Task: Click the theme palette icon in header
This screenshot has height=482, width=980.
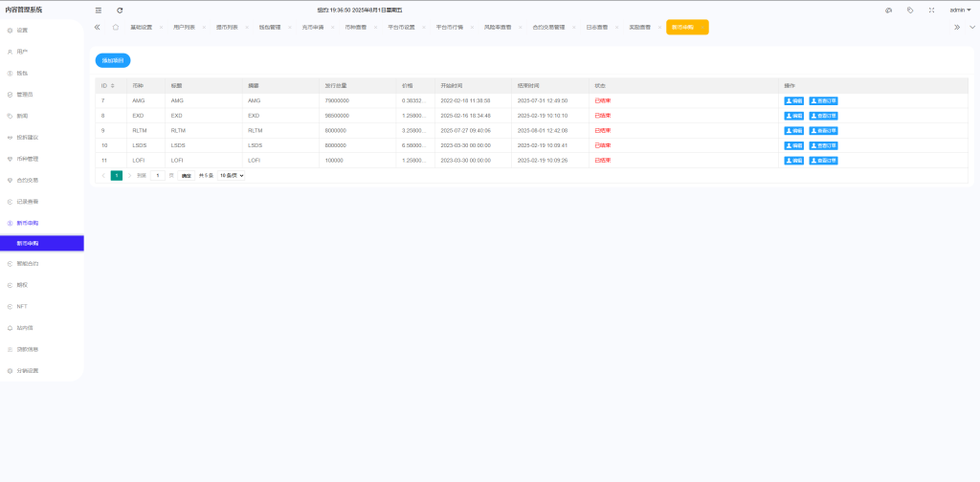Action: click(x=888, y=10)
